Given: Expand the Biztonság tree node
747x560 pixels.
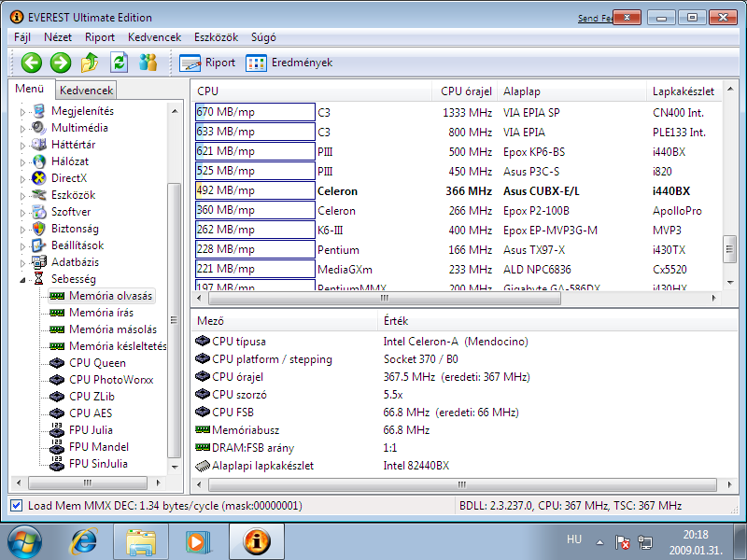Looking at the screenshot, I should click(x=22, y=230).
